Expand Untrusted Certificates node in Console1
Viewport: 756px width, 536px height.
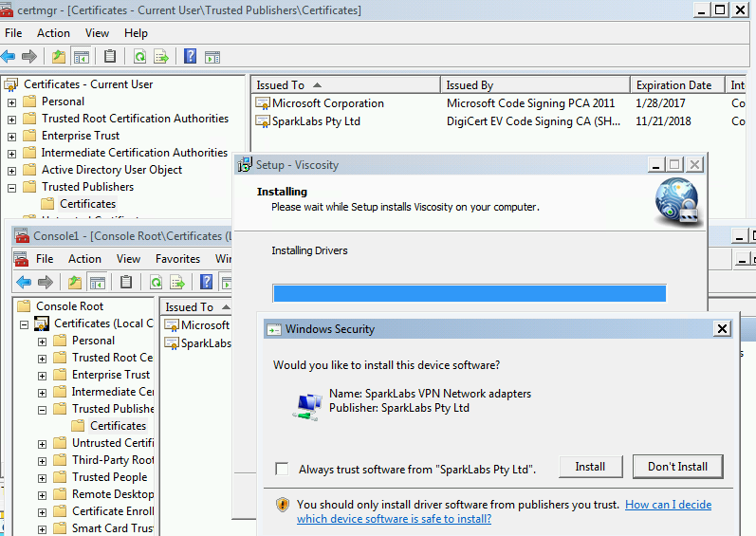coord(43,444)
